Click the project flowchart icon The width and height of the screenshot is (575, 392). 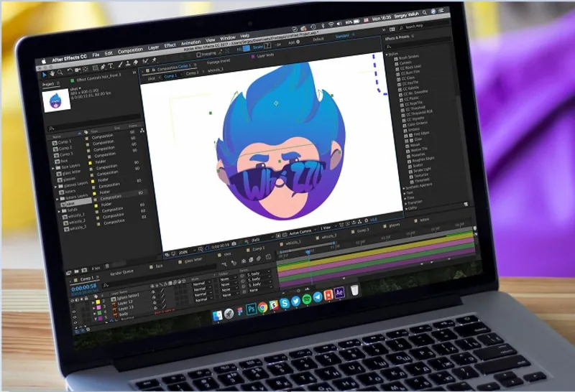pos(142,131)
